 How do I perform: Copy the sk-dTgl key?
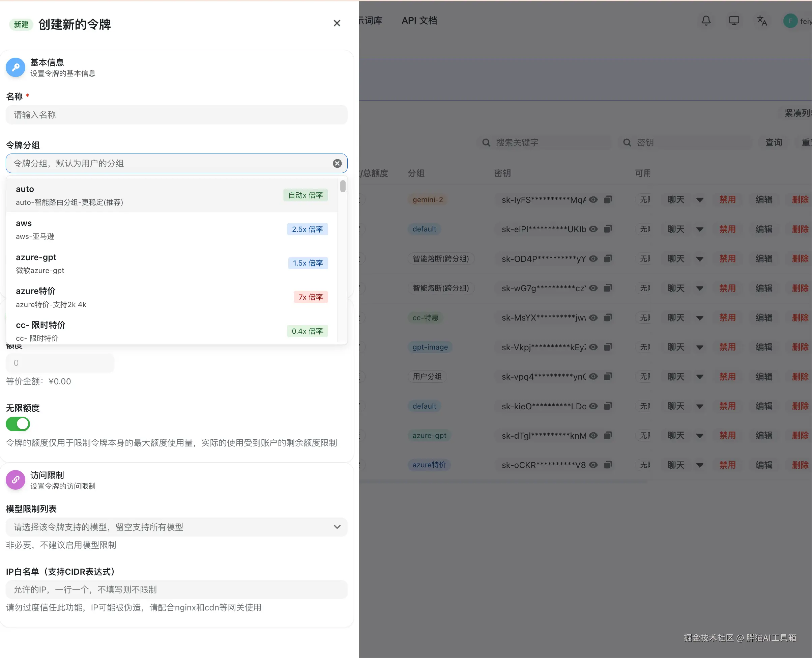click(608, 436)
